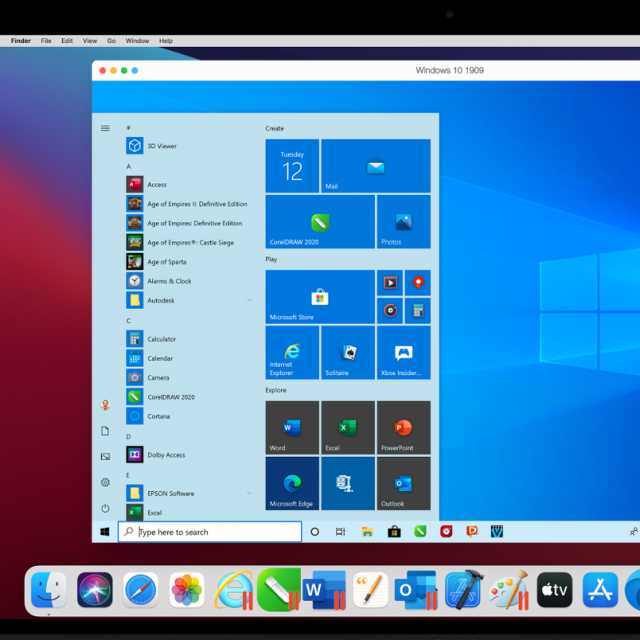Open the Photos tile
Screen dimensions: 640x640
point(404,222)
